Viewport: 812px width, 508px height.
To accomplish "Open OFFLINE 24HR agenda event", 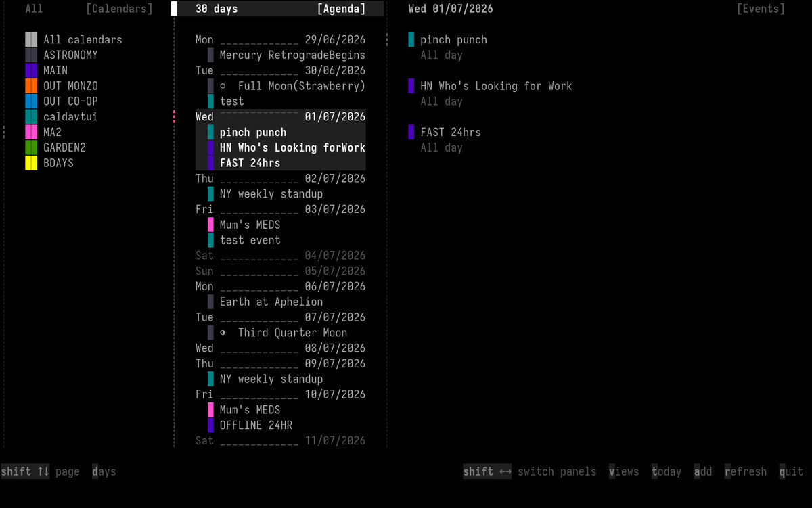I will click(x=256, y=425).
